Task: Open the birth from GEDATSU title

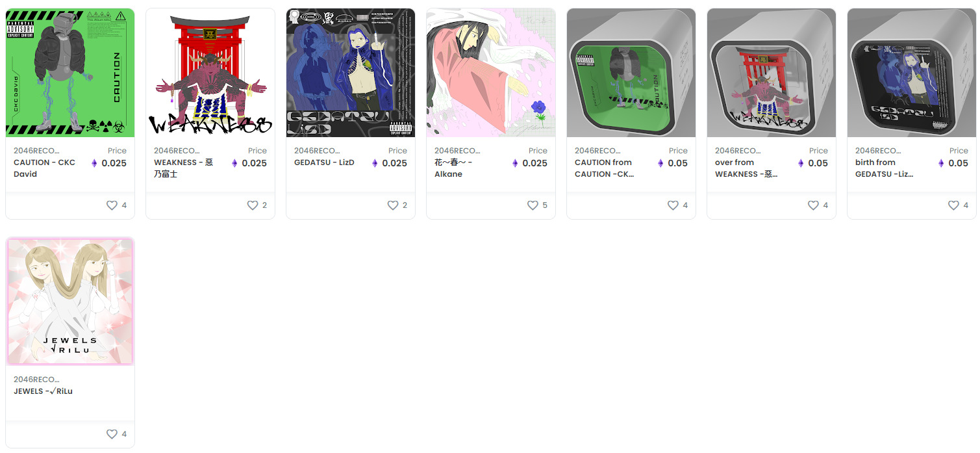Action: click(884, 168)
